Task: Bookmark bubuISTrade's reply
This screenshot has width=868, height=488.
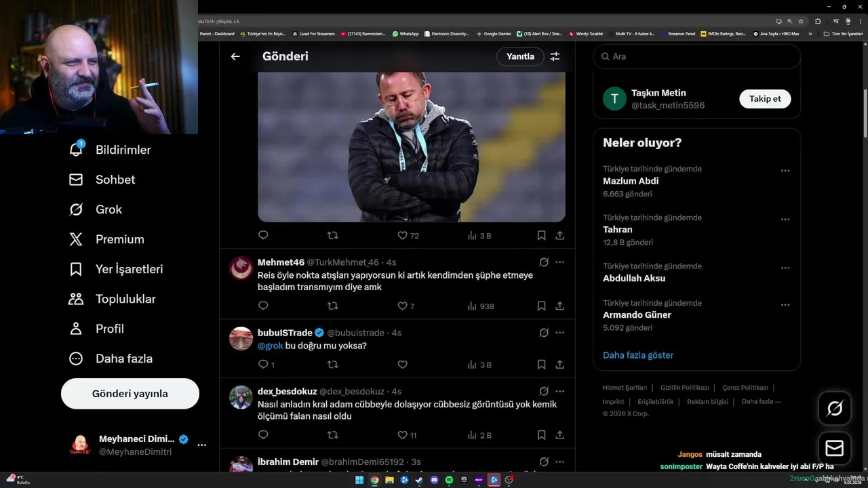Action: (x=541, y=364)
